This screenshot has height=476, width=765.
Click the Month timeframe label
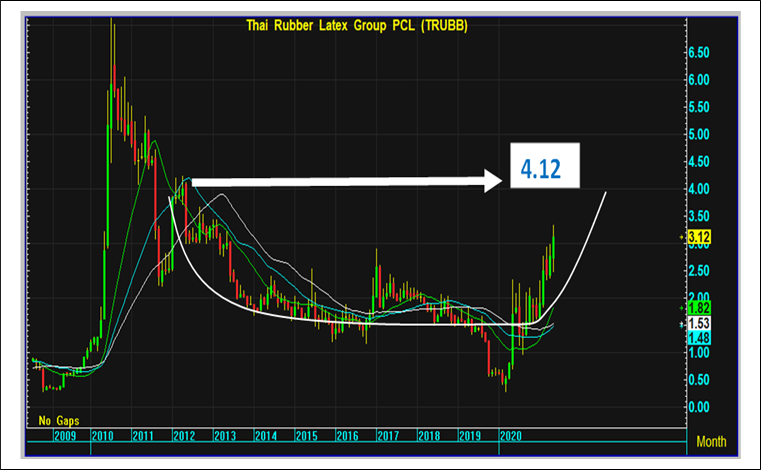click(711, 442)
